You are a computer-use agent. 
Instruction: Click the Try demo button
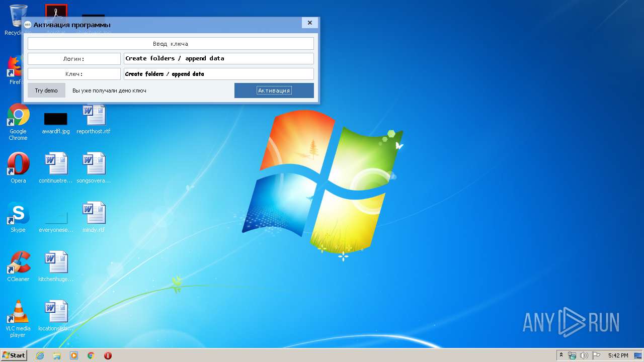pyautogui.click(x=46, y=90)
